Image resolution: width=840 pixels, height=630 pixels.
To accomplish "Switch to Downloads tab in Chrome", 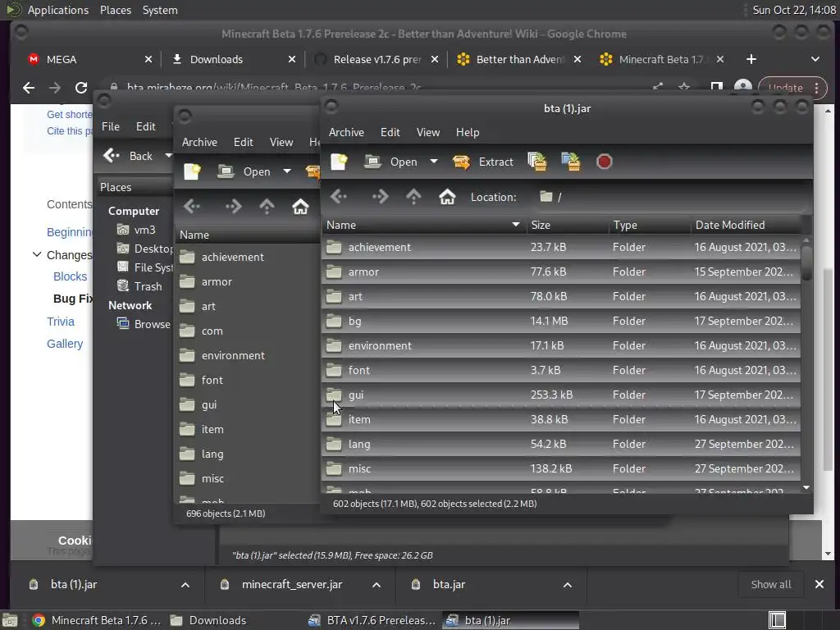I will coord(233,59).
